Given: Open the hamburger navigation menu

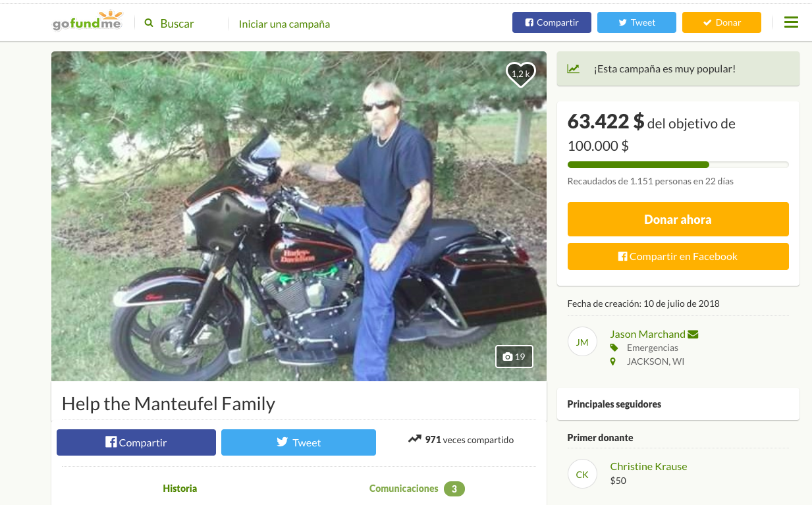Looking at the screenshot, I should point(790,22).
